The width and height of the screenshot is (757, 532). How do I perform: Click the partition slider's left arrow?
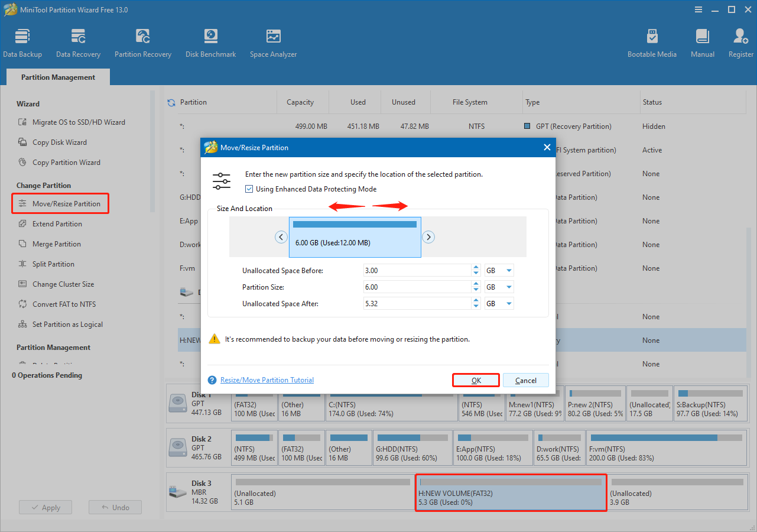click(281, 236)
